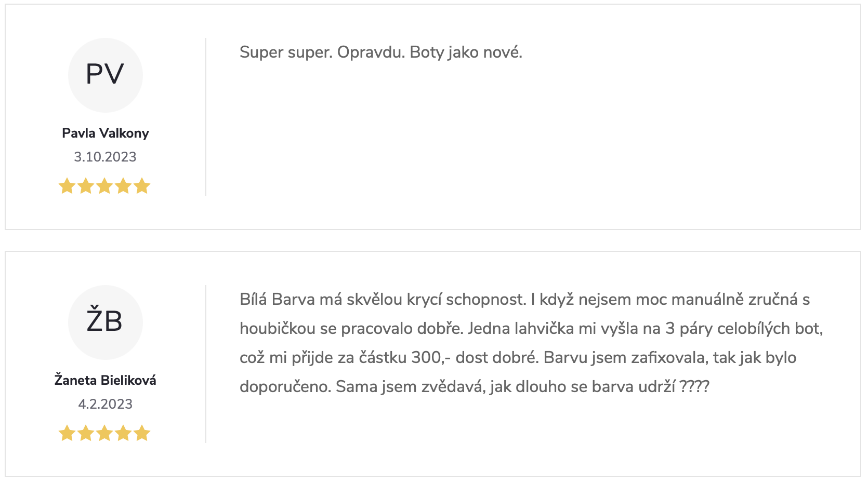868x484 pixels.
Task: Click vertical divider in Pavla Valkony's card
Action: pyautogui.click(x=206, y=117)
